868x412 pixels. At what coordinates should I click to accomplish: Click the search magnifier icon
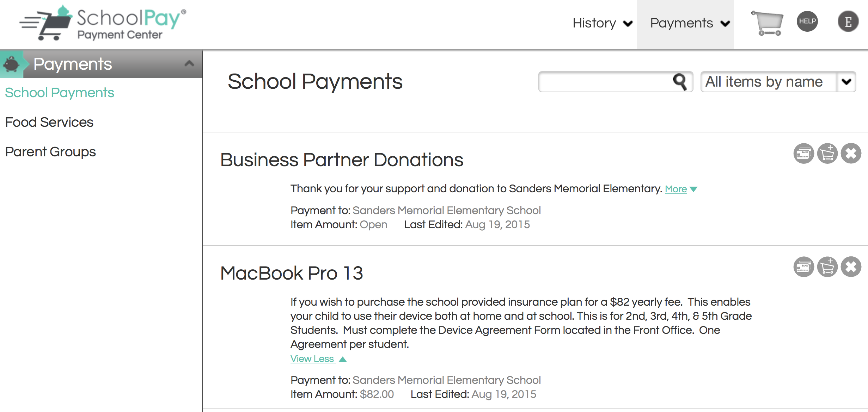(680, 82)
